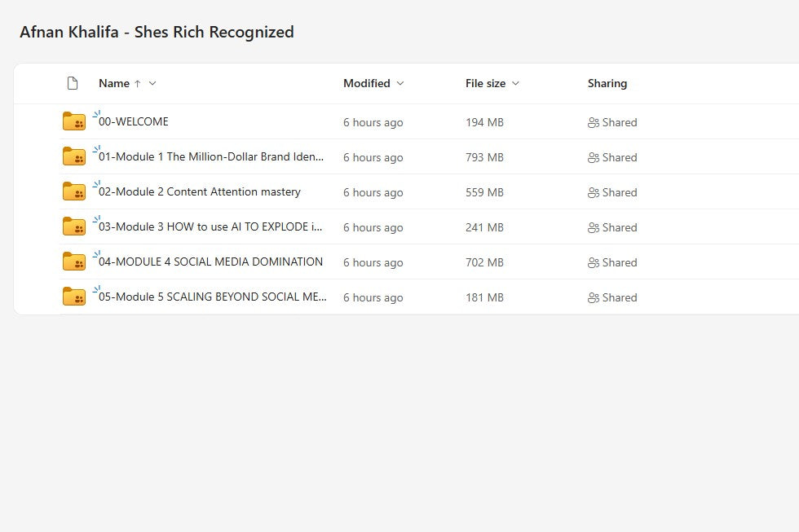Click the 04-MODULE 4 shared folder icon

(74, 262)
